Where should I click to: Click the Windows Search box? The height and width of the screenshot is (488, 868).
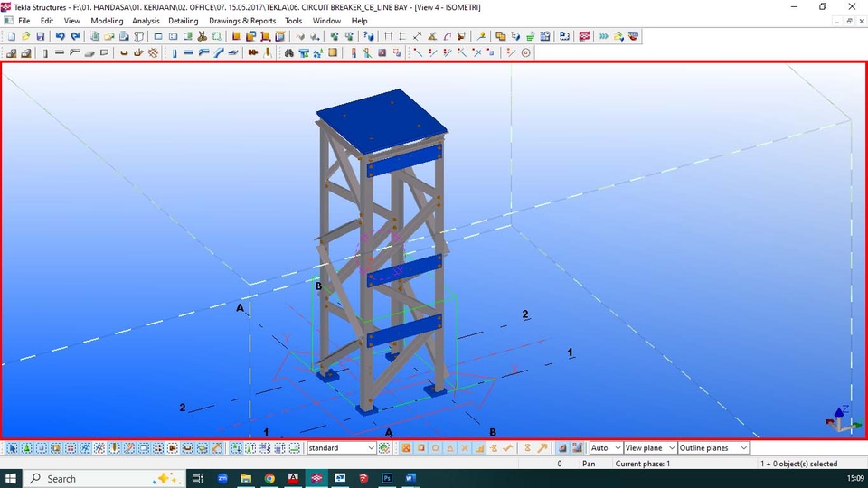coord(103,479)
